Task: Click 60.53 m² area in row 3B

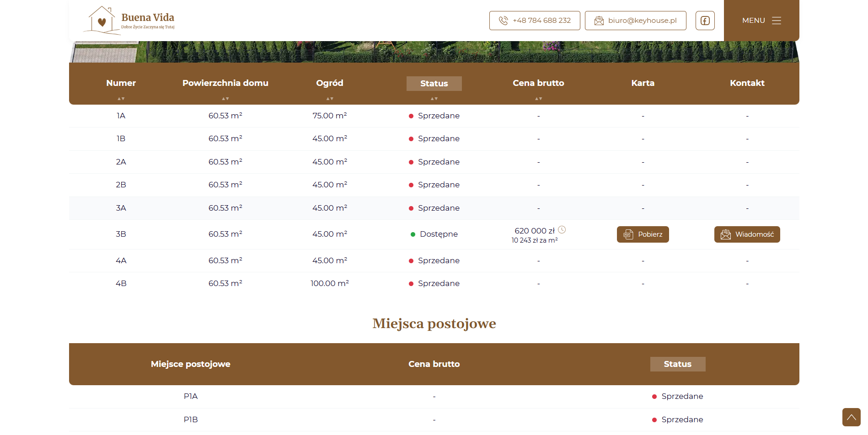Action: click(x=225, y=234)
